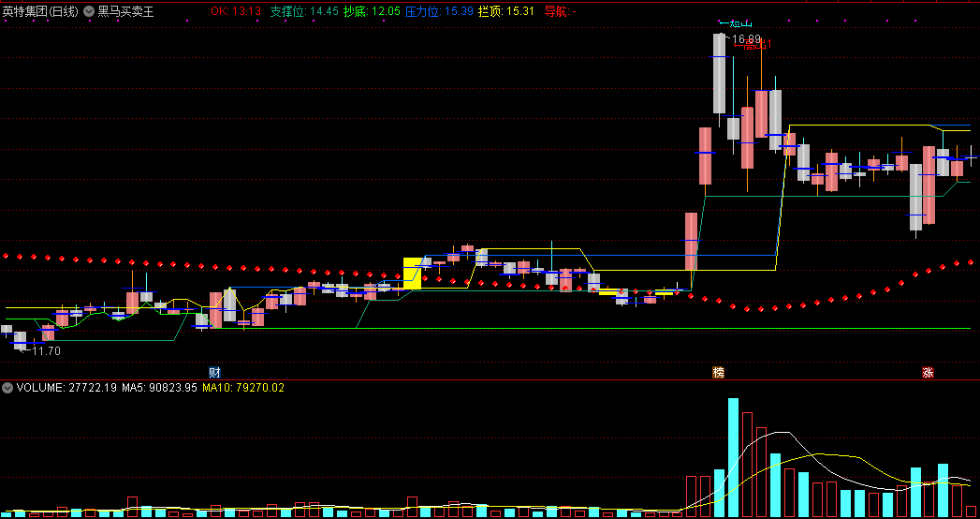
Task: Click the tall gray candlestick at 16.89
Action: click(x=720, y=73)
